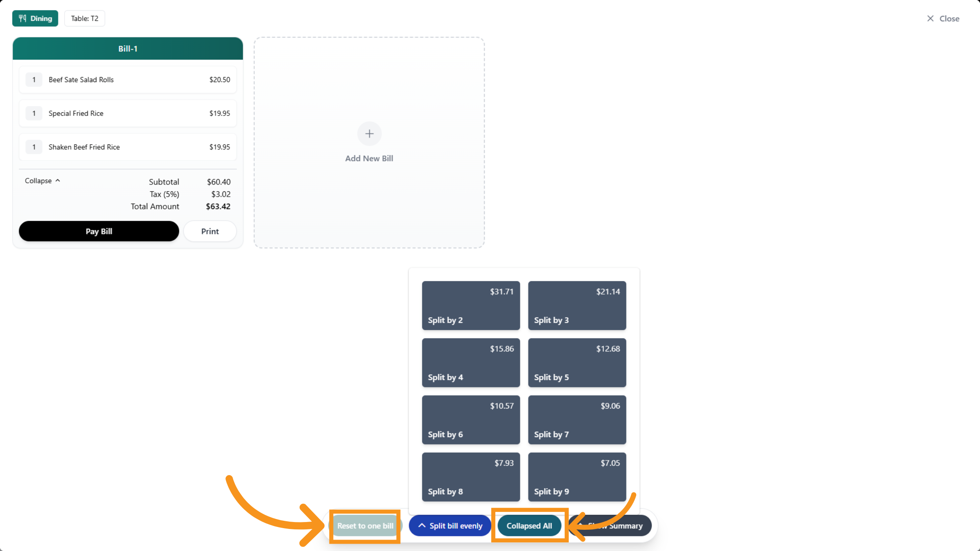Select Split by 4 tile
The image size is (980, 551).
pos(471,362)
